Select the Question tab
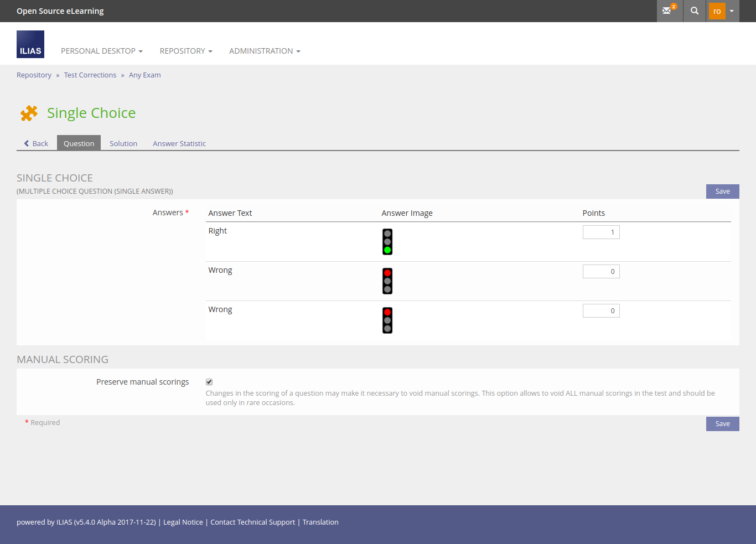756x544 pixels. (x=79, y=143)
